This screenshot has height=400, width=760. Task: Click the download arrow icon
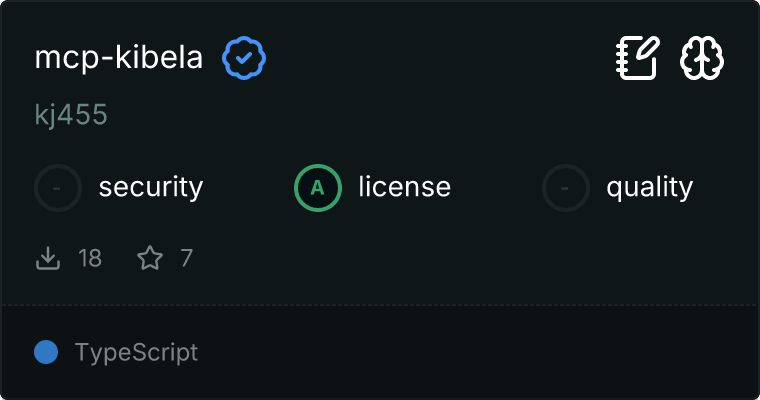48,259
